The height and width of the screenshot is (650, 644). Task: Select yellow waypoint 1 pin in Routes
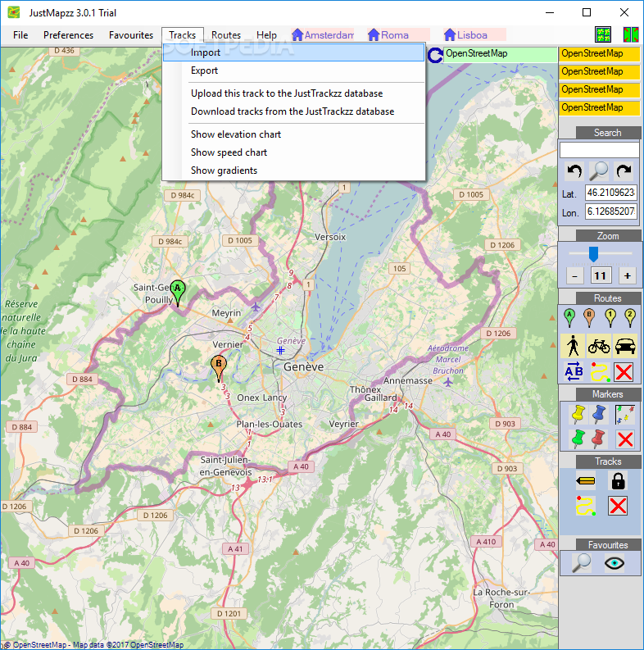[610, 318]
